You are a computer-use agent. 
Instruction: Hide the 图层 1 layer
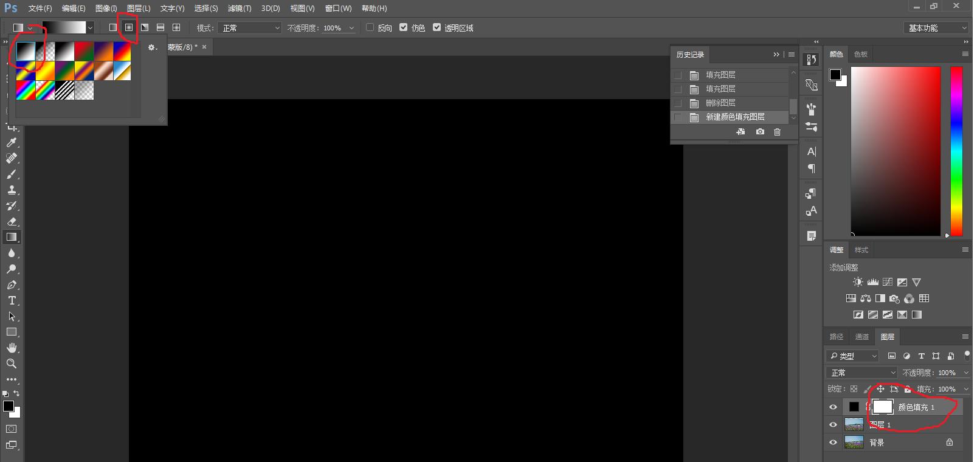[x=833, y=425]
